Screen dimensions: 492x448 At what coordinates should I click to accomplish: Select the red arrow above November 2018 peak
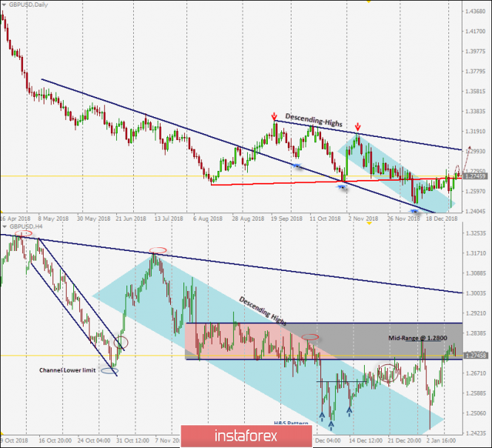(x=358, y=127)
